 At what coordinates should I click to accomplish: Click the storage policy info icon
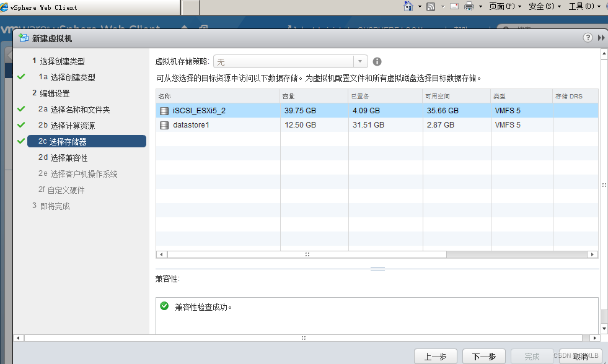pyautogui.click(x=377, y=61)
